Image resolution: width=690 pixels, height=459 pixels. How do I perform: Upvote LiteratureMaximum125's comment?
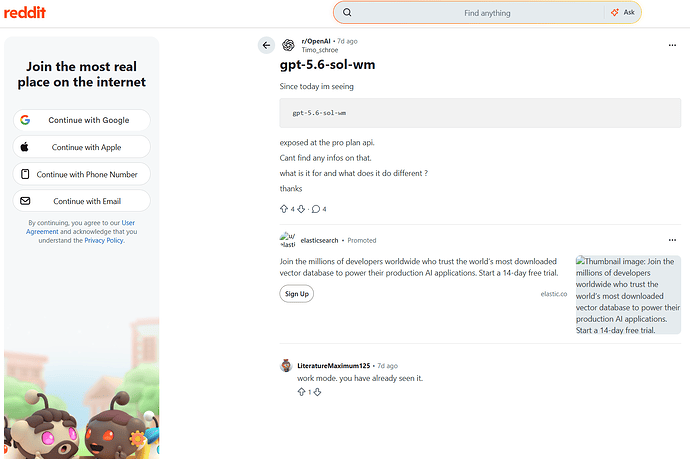(301, 392)
